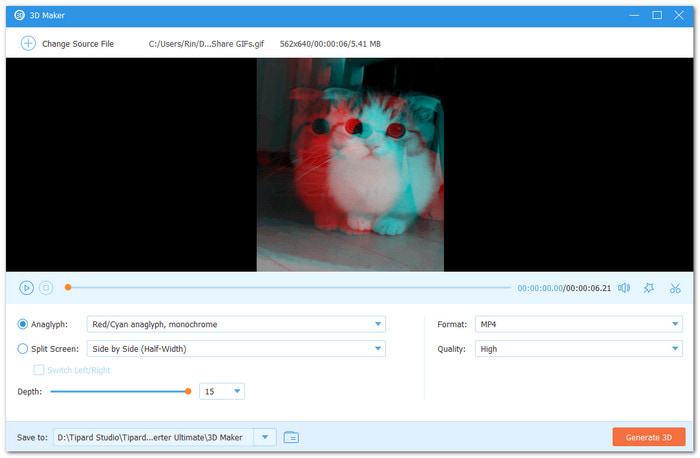Viewport: 700px width, 458px height.
Task: Expand the Side by Side dropdown
Action: click(236, 349)
